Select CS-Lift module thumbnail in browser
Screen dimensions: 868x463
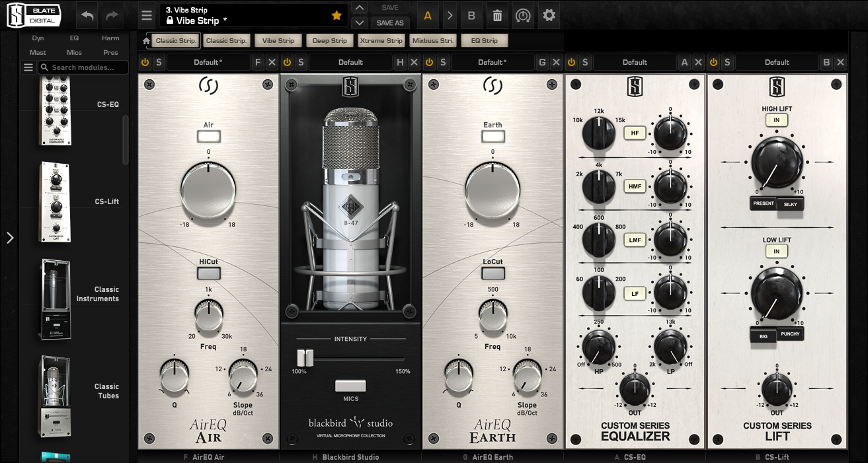tap(56, 201)
